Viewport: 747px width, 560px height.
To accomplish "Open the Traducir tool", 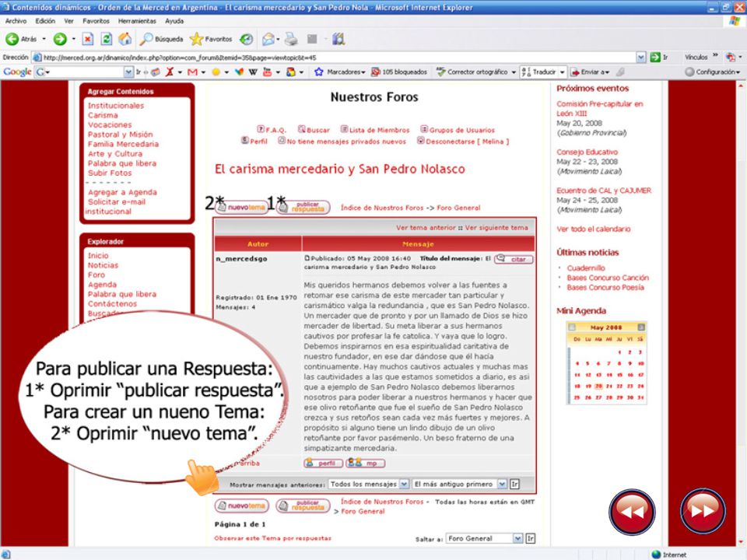I will pos(538,72).
